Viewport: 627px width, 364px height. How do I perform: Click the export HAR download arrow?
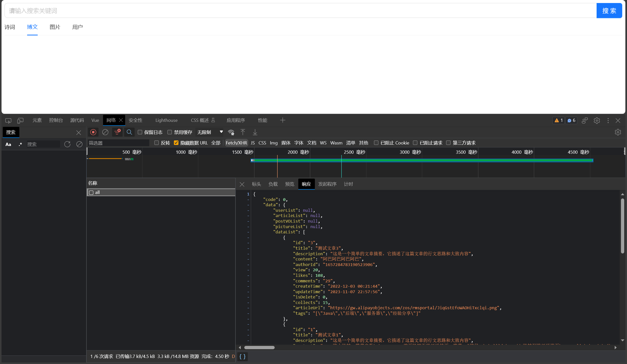[255, 132]
